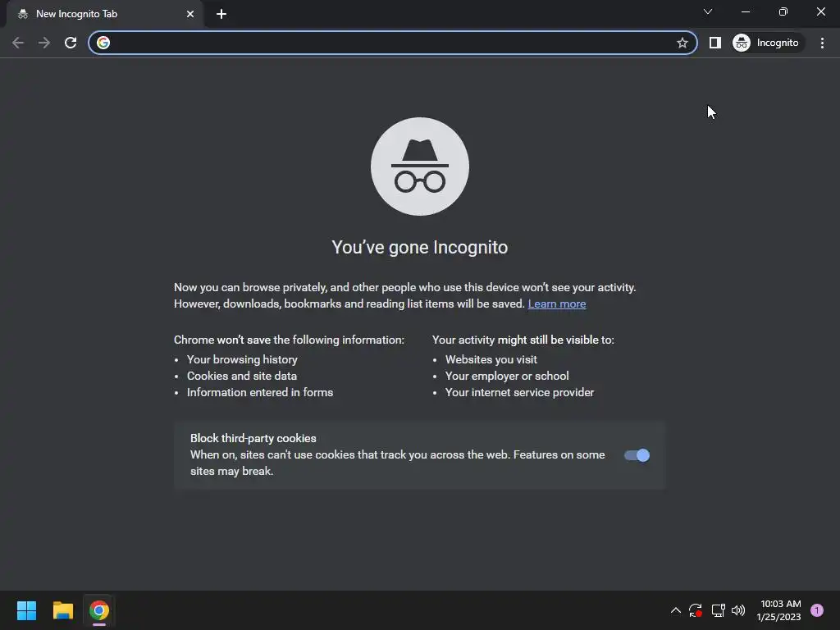Restore down the Chrome window

pos(783,11)
